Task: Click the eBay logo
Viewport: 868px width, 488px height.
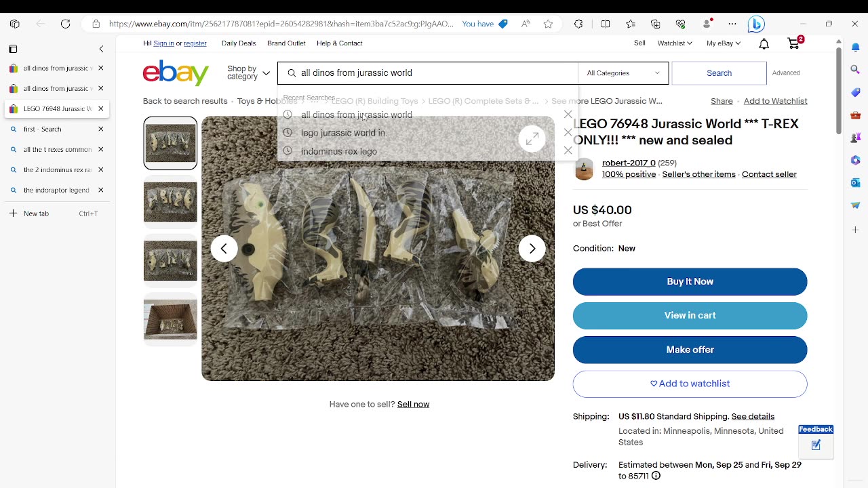Action: click(x=176, y=73)
